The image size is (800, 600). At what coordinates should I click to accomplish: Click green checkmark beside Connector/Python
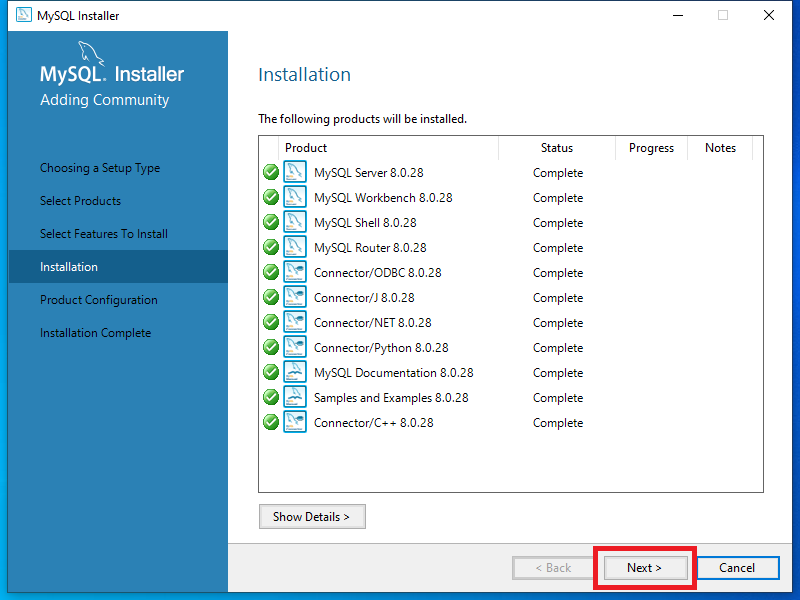(x=271, y=347)
